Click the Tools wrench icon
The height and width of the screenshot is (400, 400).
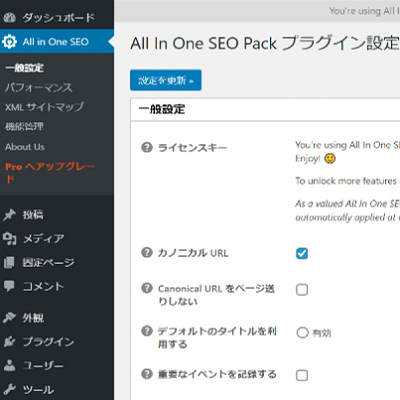click(9, 389)
